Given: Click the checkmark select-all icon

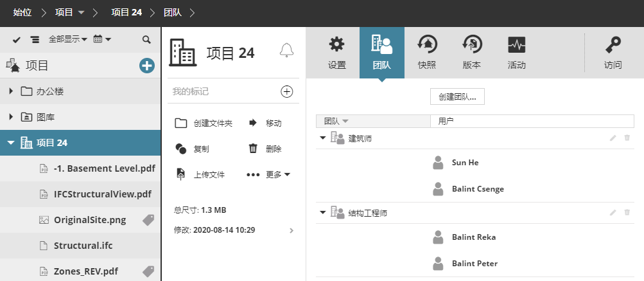Looking at the screenshot, I should pyautogui.click(x=17, y=39).
